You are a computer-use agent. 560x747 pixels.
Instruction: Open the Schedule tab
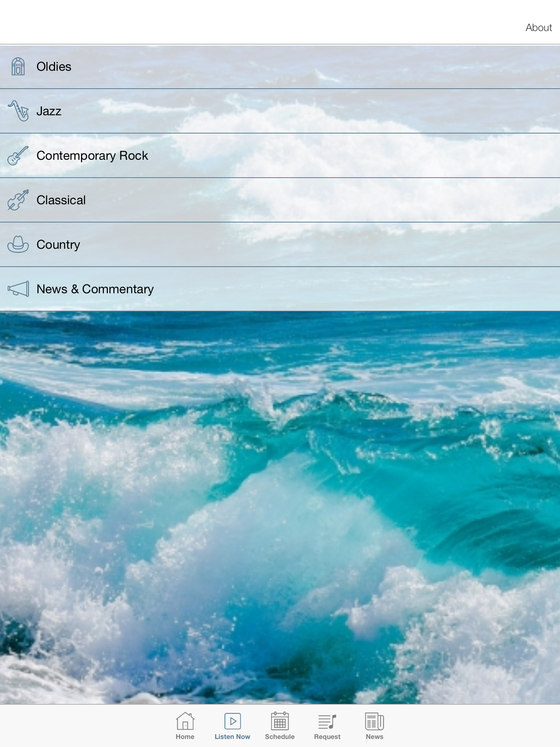click(280, 726)
